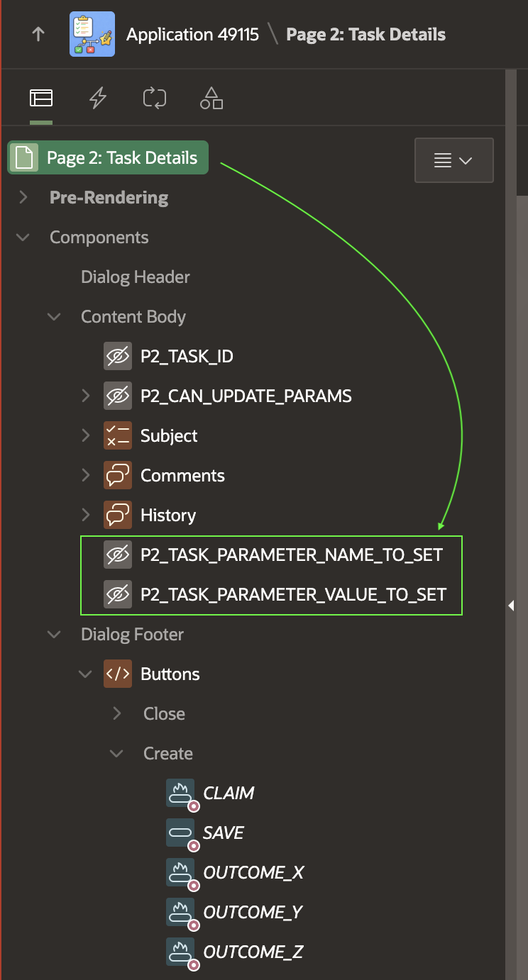Collapse the Content Body section

tap(55, 317)
